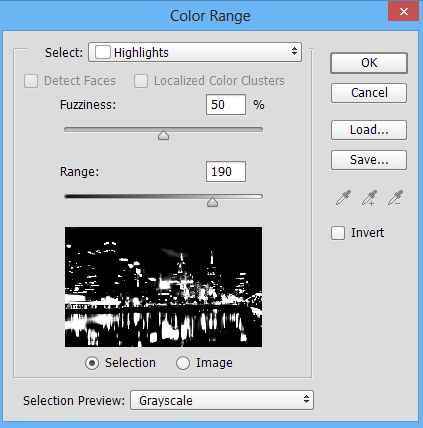Click the Fuzziness slider handle
The width and height of the screenshot is (423, 428).
point(163,135)
